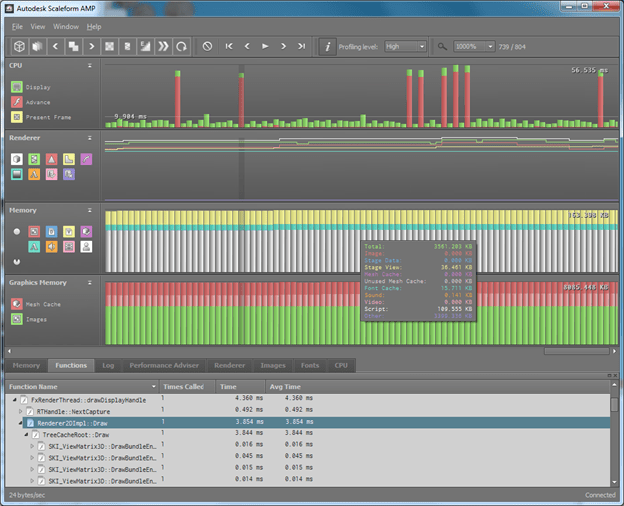Select upper round button in Memory panel
Viewport: 624px width, 506px height.
[x=17, y=231]
